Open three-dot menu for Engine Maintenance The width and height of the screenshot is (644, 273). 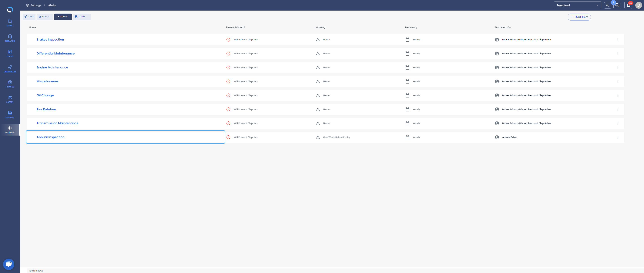click(618, 67)
